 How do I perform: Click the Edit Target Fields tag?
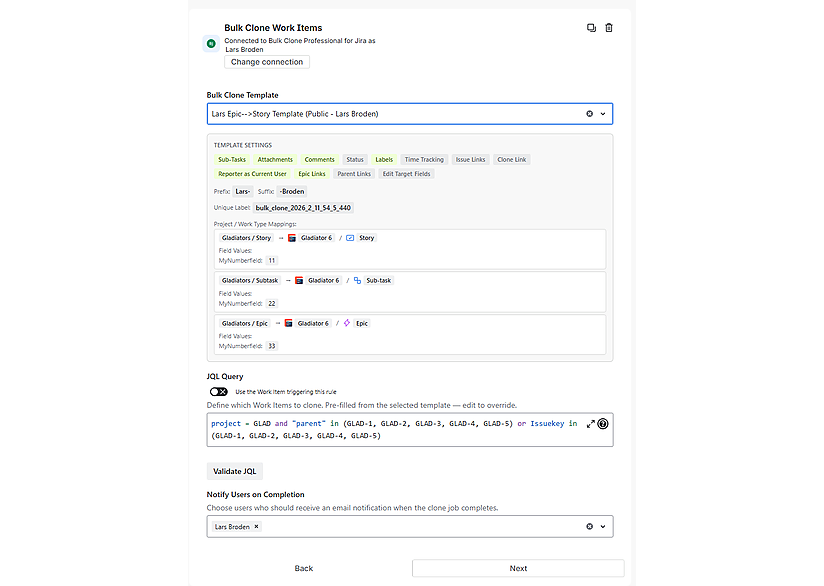pyautogui.click(x=406, y=174)
